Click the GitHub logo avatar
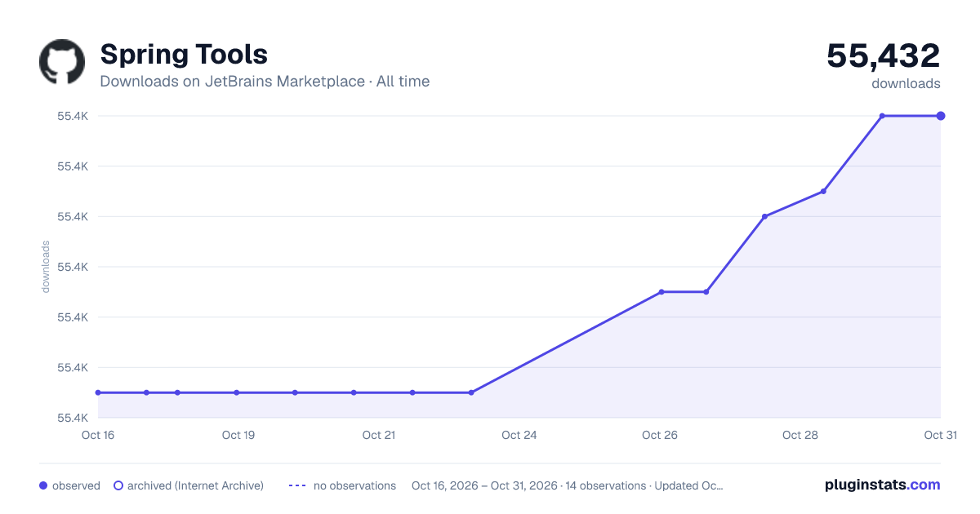This screenshot has width=980, height=514. click(x=62, y=62)
